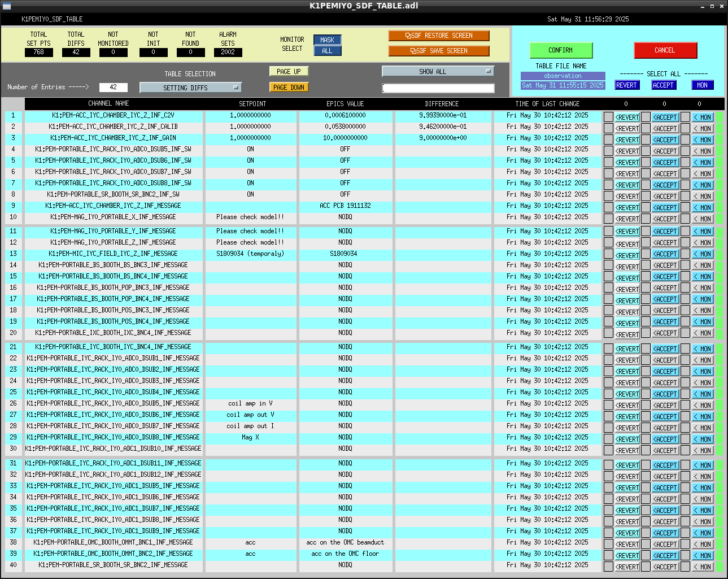Click setpoint 'coil amp in V'
The image size is (728, 579).
click(250, 403)
